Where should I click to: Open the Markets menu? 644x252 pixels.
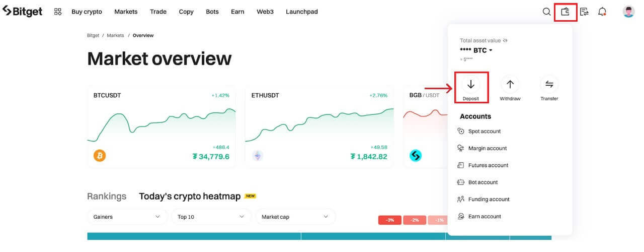[126, 12]
